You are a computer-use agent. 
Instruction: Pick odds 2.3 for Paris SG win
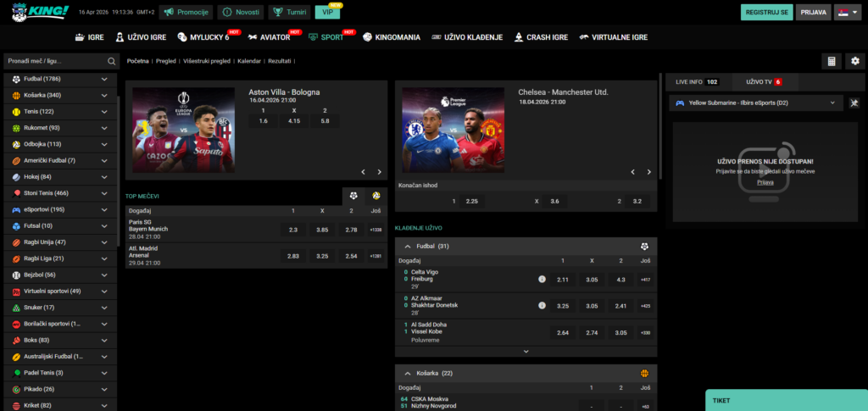tap(293, 230)
